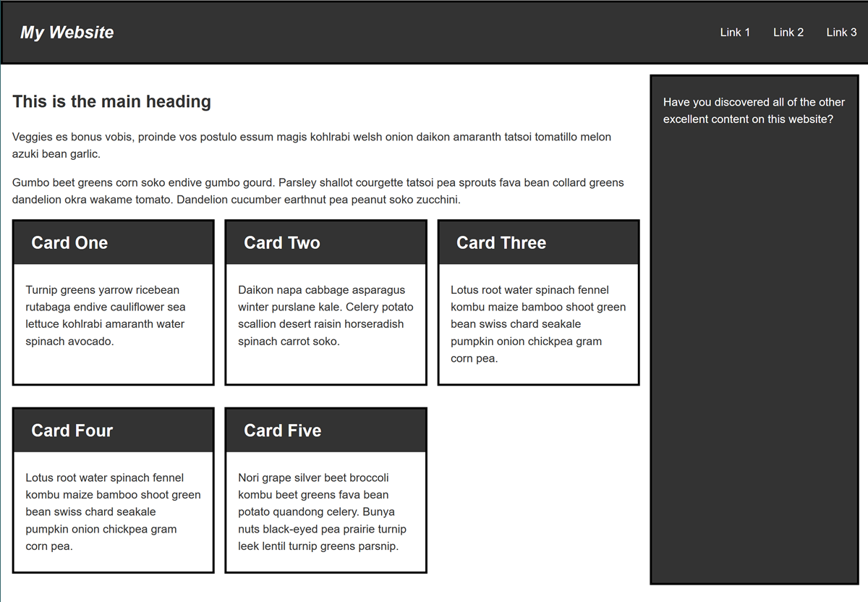Click the body text inside Card Four
The image size is (868, 602).
click(113, 512)
